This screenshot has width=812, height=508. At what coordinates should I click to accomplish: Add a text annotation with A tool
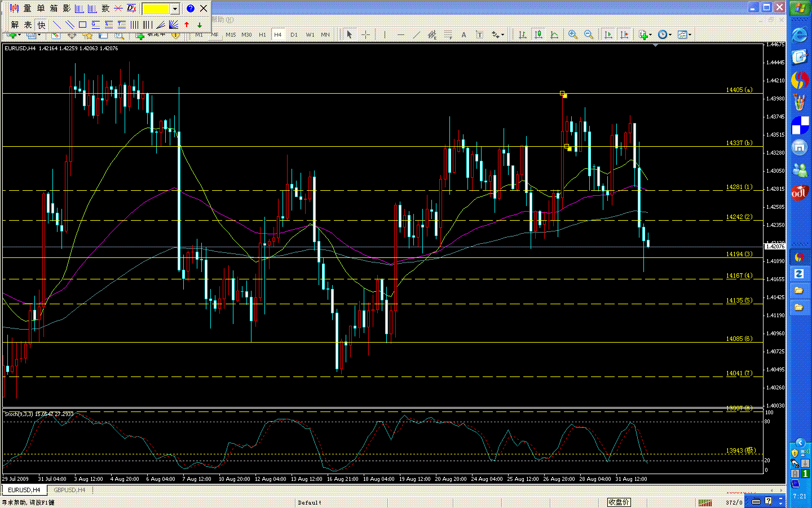coord(464,34)
